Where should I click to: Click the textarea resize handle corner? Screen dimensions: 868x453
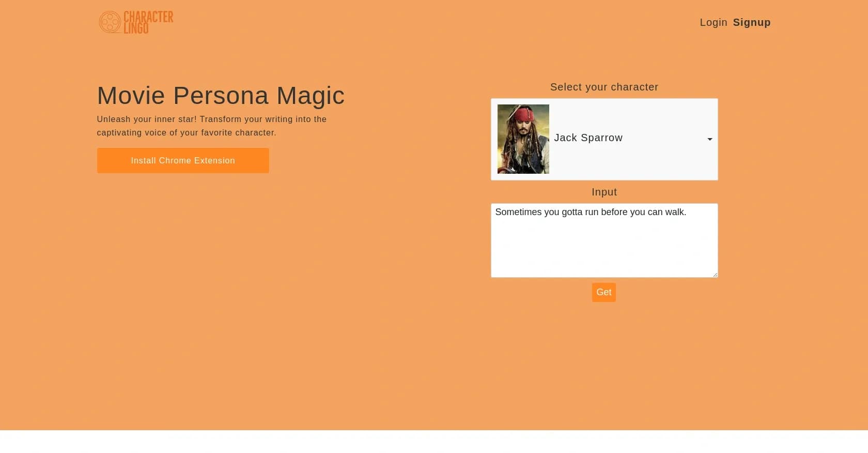point(715,274)
